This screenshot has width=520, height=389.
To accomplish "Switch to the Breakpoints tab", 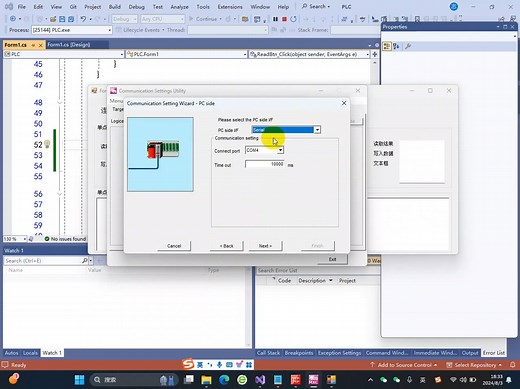I will (299, 353).
